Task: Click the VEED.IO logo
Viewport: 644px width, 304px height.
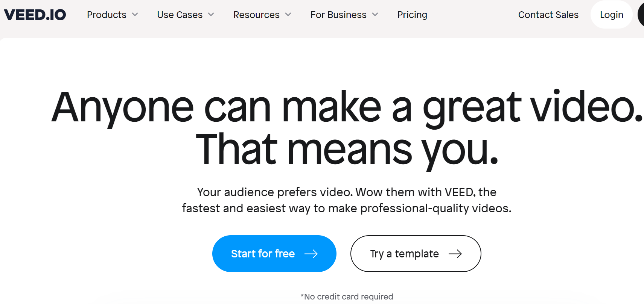Action: click(35, 15)
